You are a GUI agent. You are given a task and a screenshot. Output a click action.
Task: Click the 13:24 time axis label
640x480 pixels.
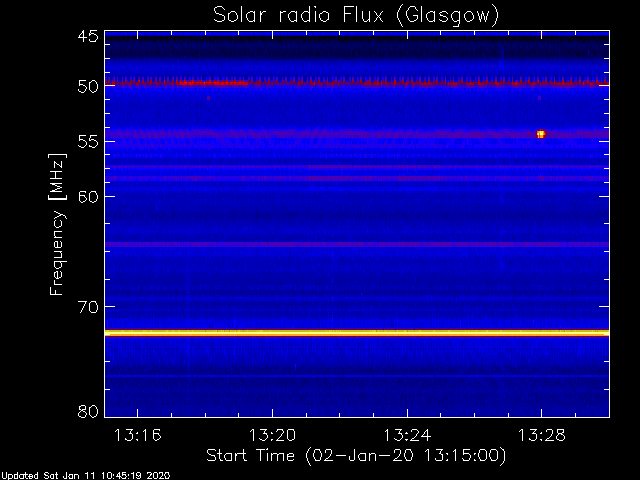pos(407,435)
